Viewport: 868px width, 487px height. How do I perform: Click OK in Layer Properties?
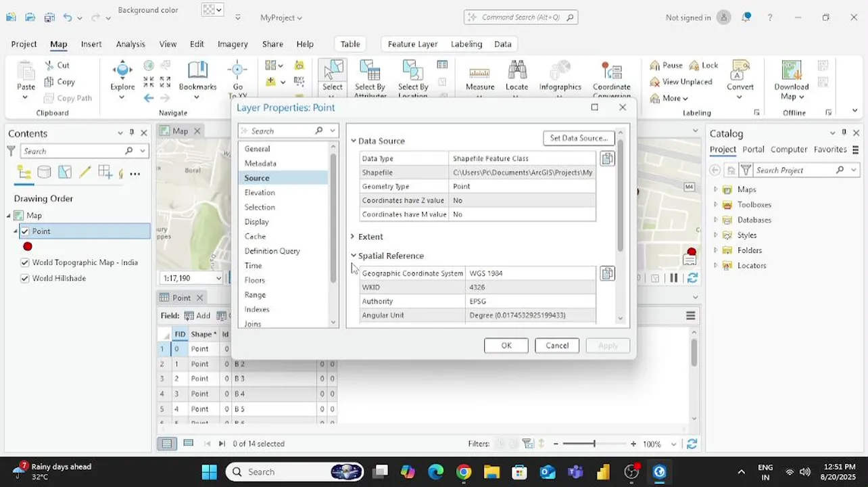[x=506, y=346]
